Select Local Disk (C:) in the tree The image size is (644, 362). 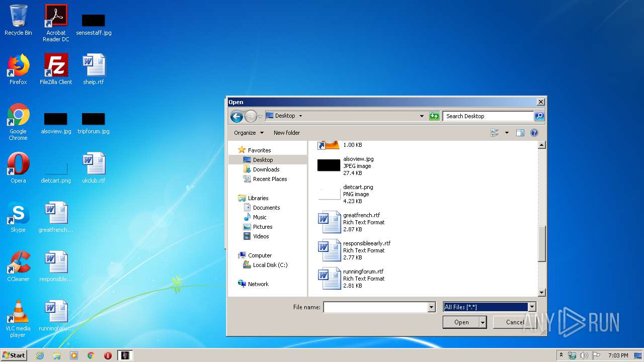click(x=265, y=265)
